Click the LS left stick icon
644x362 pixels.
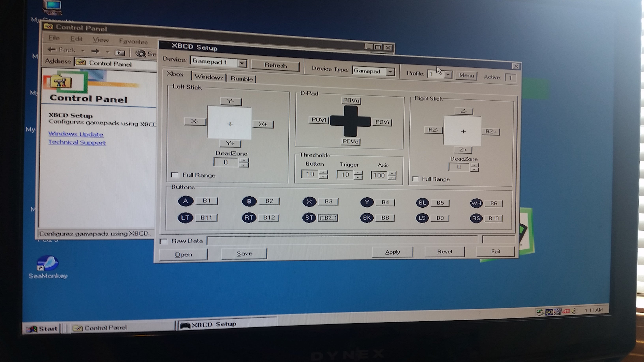[x=422, y=218]
